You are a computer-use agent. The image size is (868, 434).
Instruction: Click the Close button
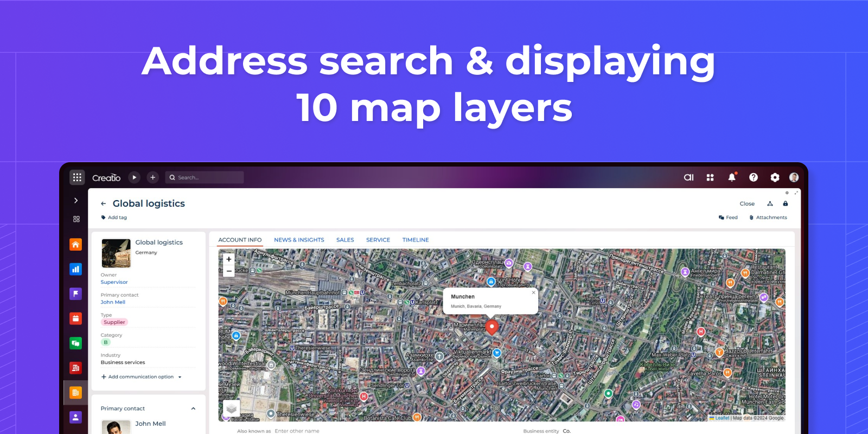point(747,204)
